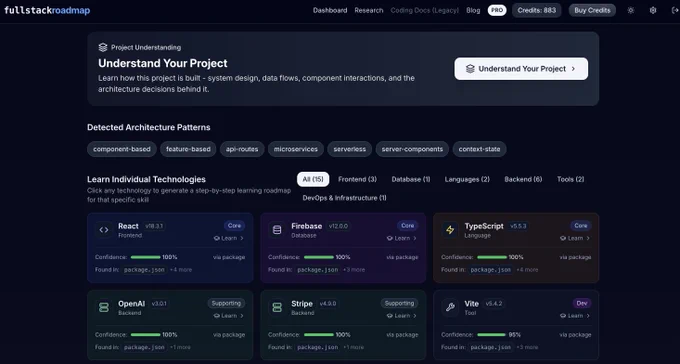Select the Frontend (3) filter tab

tap(357, 179)
